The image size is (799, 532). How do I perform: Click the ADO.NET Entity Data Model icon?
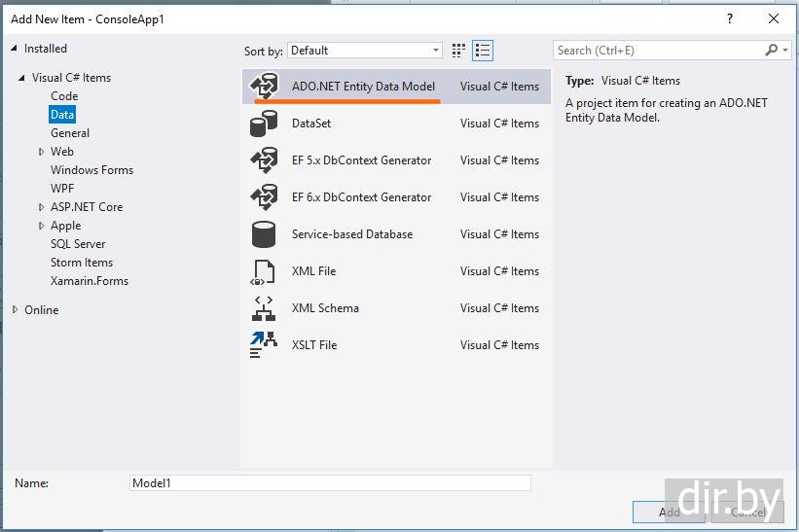click(264, 87)
